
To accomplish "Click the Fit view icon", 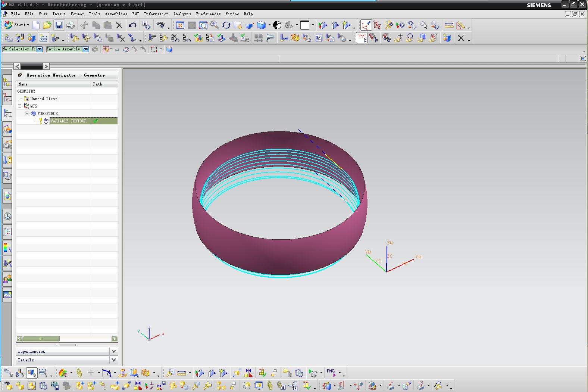I will coord(180,25).
